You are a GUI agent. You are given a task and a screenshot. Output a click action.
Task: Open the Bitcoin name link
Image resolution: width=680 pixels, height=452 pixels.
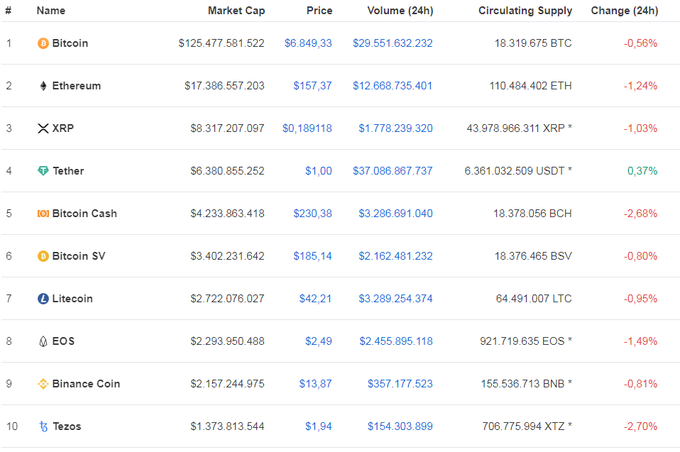70,43
